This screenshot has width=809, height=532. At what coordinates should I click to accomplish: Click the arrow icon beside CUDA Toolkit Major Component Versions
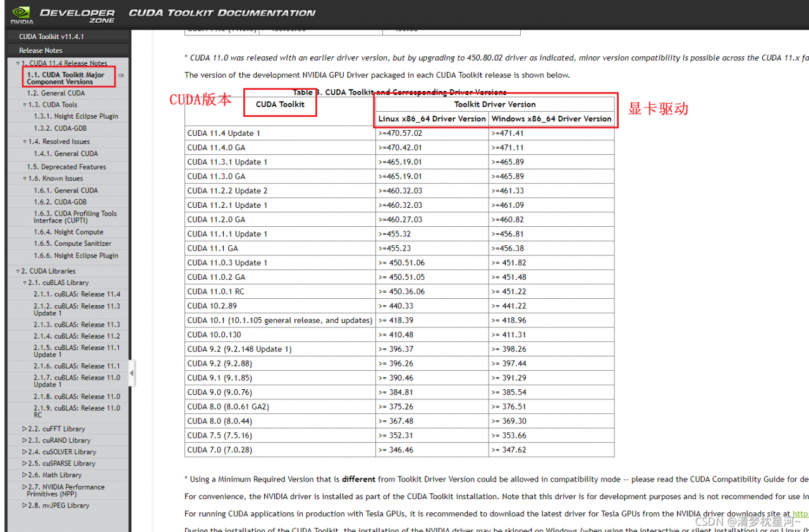(x=121, y=75)
